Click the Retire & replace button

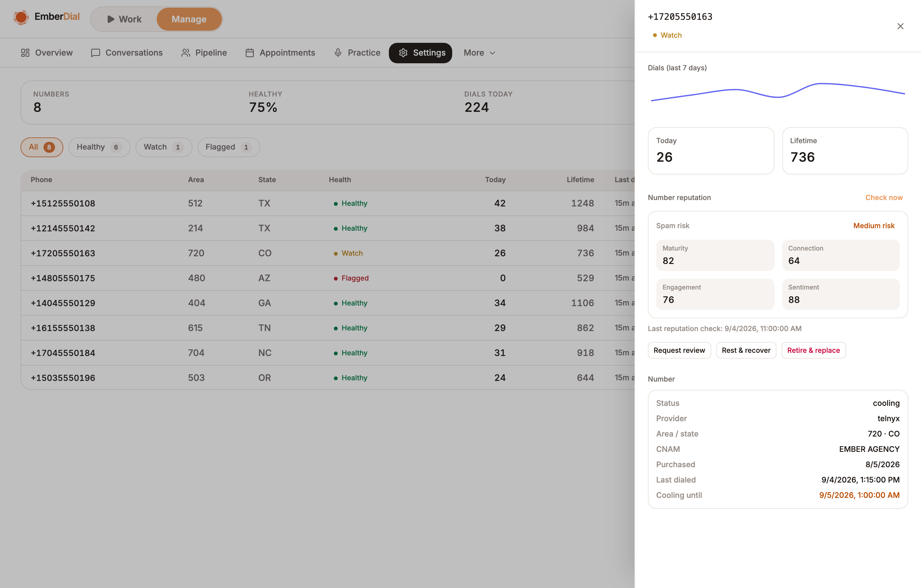(x=814, y=350)
